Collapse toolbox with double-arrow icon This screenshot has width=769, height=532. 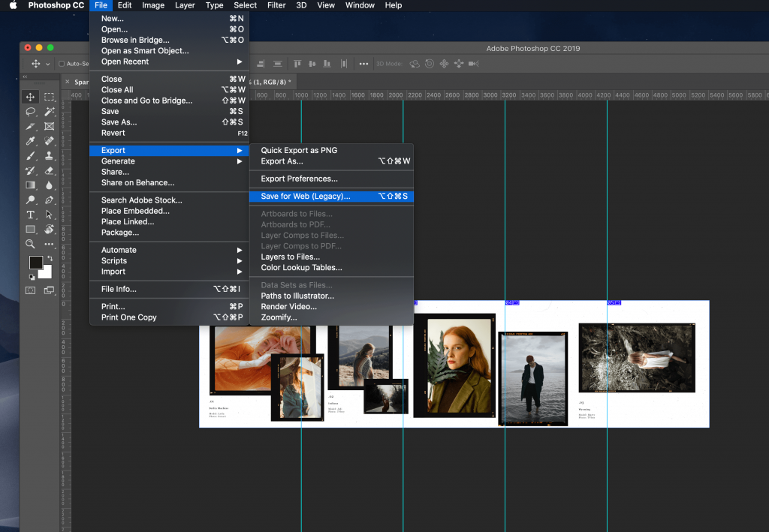(25, 77)
